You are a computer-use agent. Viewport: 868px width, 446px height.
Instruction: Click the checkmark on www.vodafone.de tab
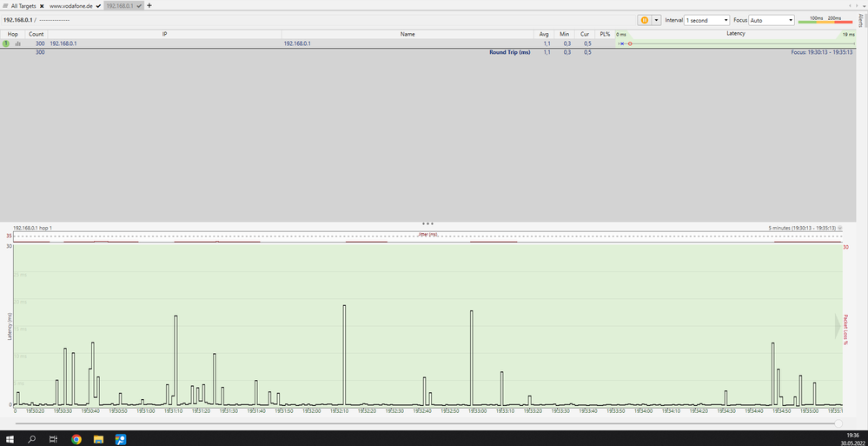pos(98,5)
